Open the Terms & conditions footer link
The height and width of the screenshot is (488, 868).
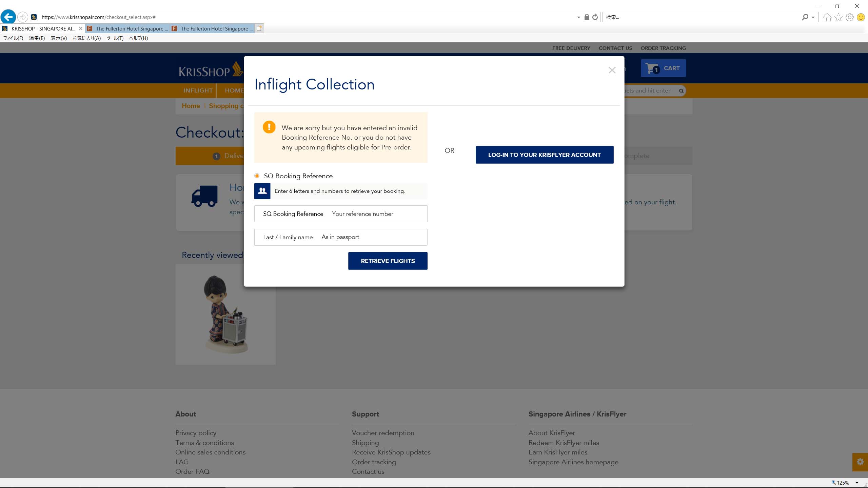204,443
